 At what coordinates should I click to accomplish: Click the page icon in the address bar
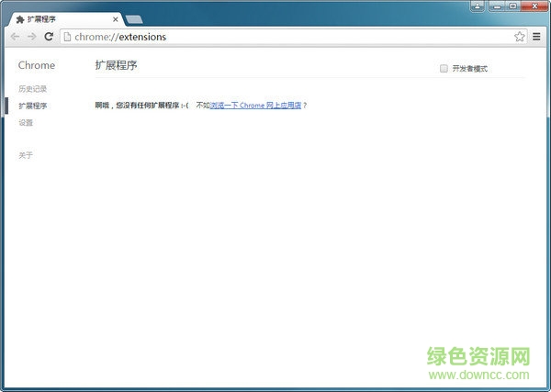[67, 37]
